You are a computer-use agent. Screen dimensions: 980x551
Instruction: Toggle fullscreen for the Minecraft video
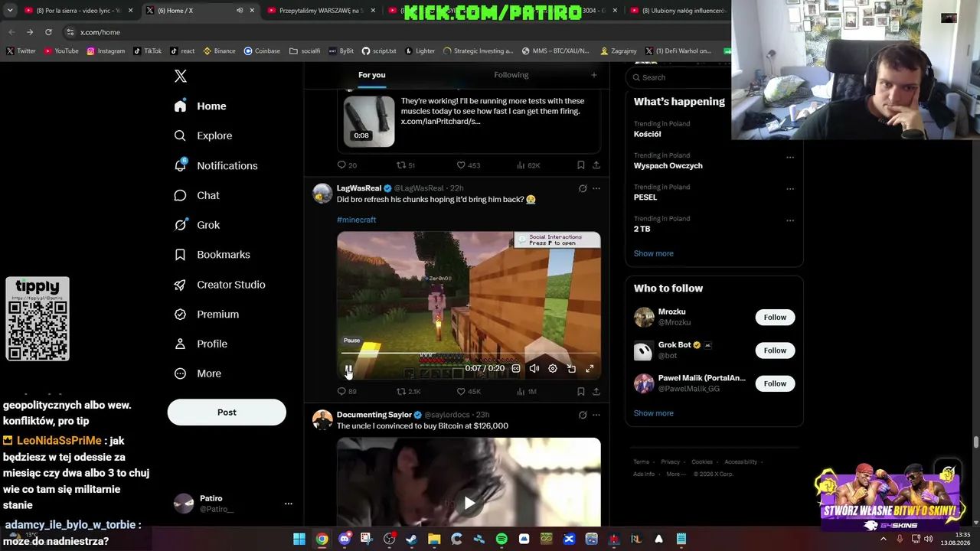tap(590, 369)
